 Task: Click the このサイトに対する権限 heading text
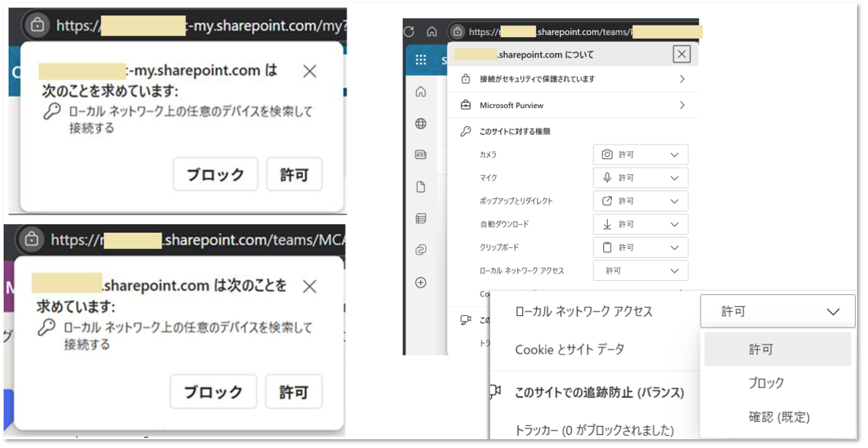tap(515, 131)
